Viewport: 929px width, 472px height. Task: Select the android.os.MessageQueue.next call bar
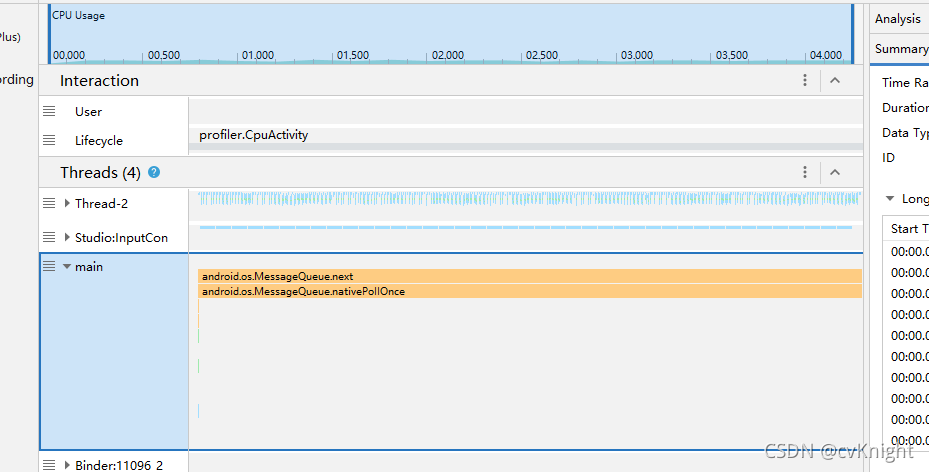click(x=530, y=276)
